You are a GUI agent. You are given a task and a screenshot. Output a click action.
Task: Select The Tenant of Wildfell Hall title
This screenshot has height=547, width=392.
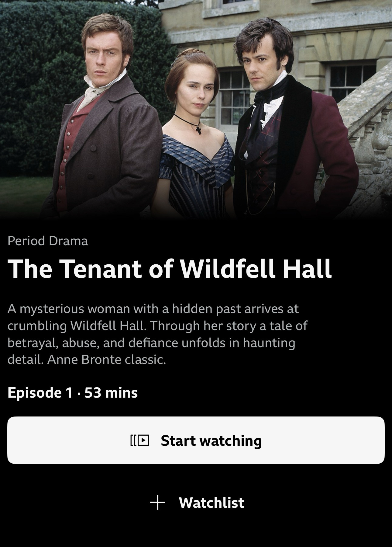point(170,269)
